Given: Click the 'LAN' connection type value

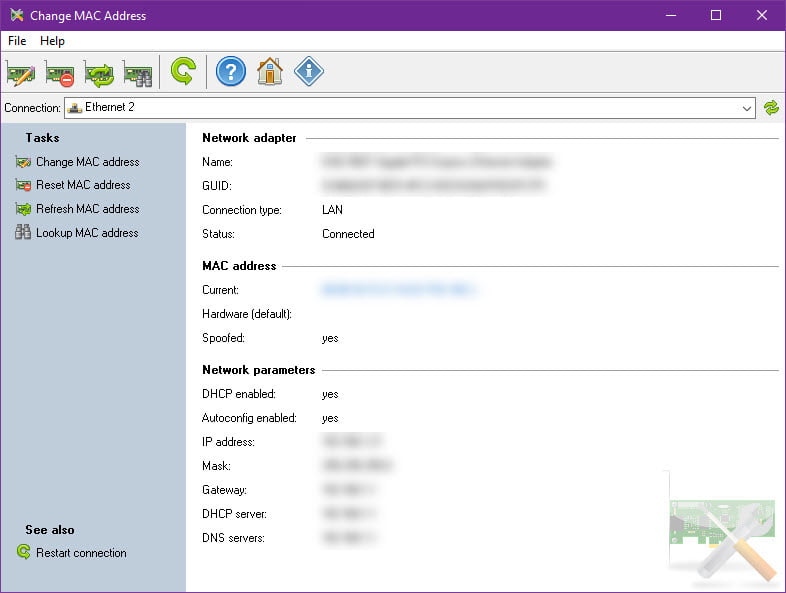Looking at the screenshot, I should (332, 210).
